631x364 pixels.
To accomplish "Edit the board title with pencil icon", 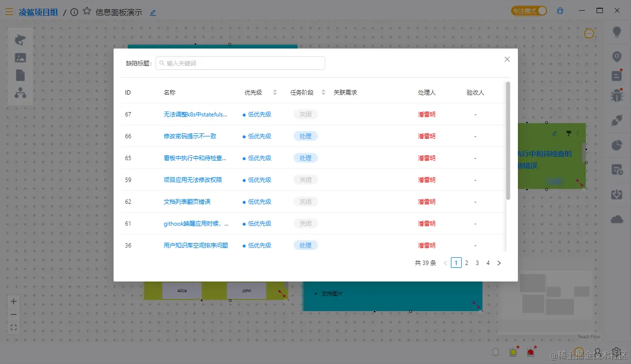I will tap(153, 13).
